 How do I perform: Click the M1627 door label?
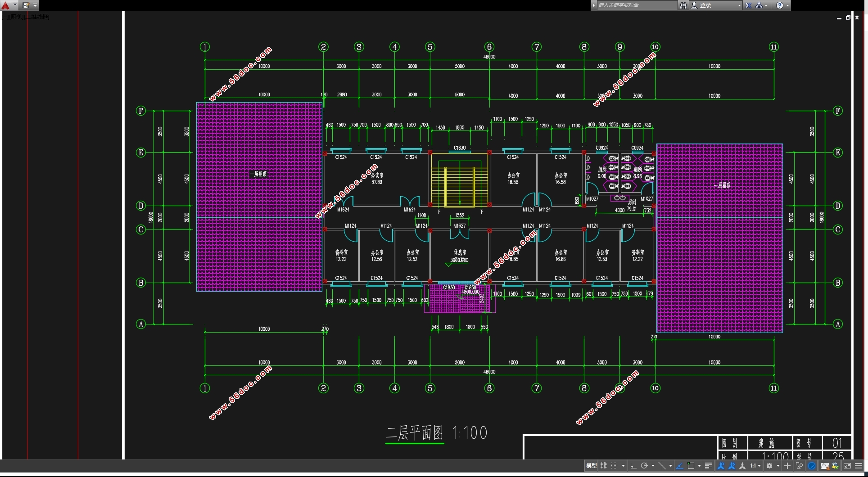(460, 226)
